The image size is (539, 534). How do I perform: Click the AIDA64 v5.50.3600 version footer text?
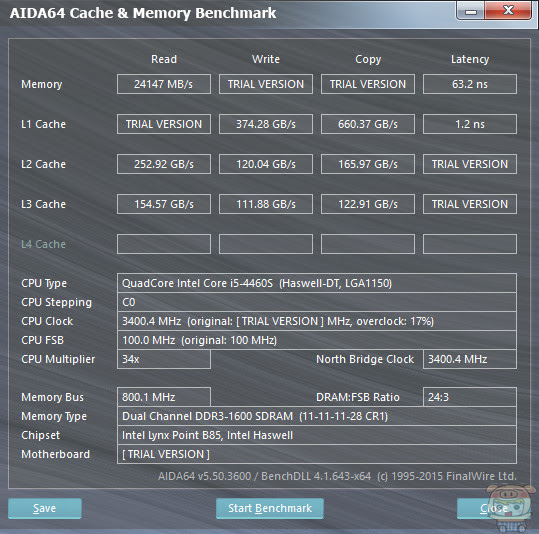pos(337,476)
